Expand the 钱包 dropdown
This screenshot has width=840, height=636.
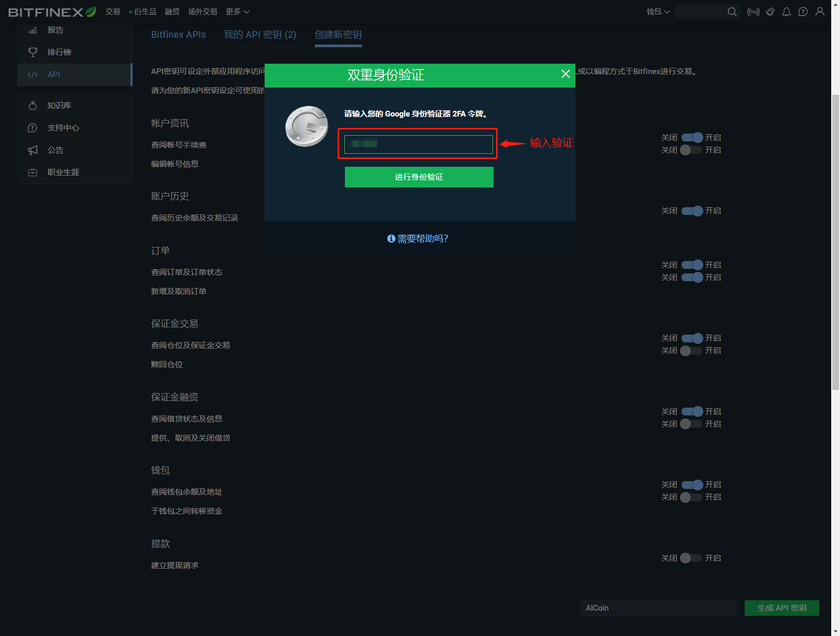(658, 12)
